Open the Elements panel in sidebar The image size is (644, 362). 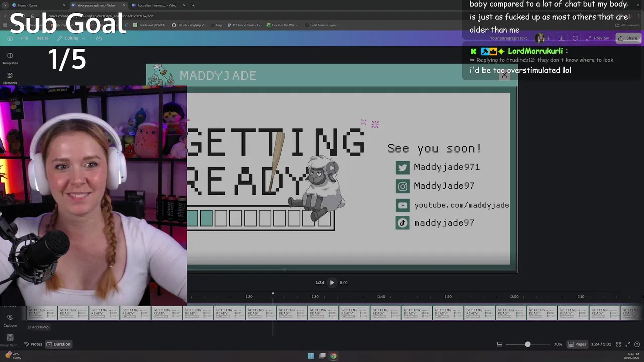point(10,78)
